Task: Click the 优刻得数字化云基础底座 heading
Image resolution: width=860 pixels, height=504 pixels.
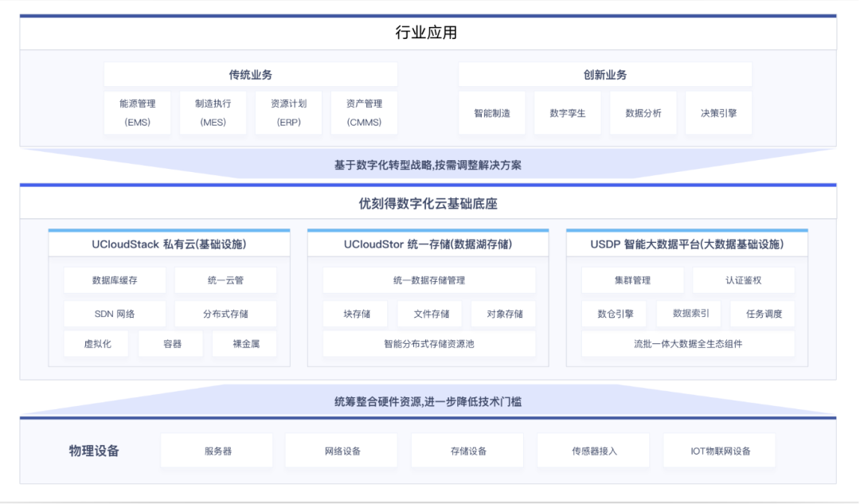Action: coord(428,204)
